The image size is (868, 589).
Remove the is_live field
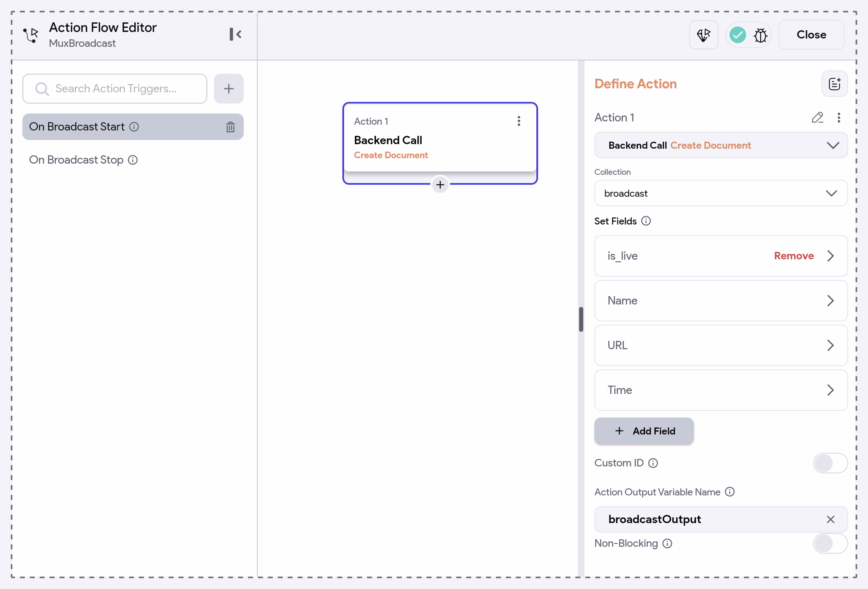[794, 256]
